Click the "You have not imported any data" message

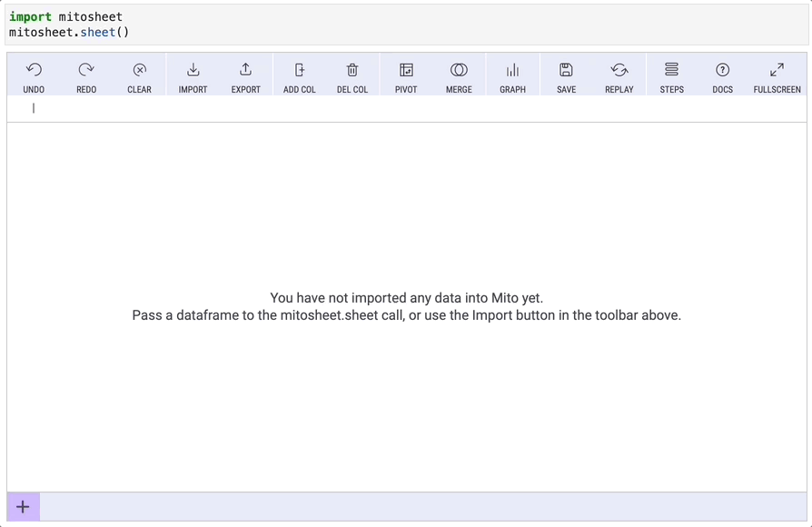pyautogui.click(x=407, y=298)
